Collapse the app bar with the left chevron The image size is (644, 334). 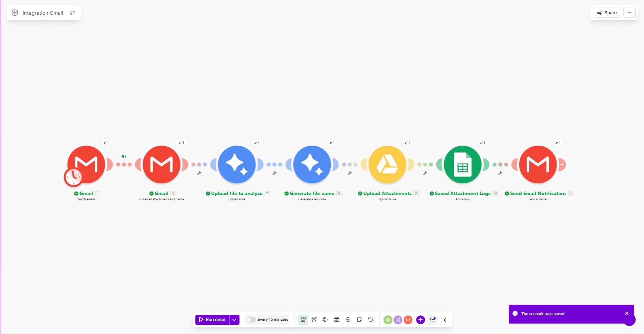pos(445,319)
